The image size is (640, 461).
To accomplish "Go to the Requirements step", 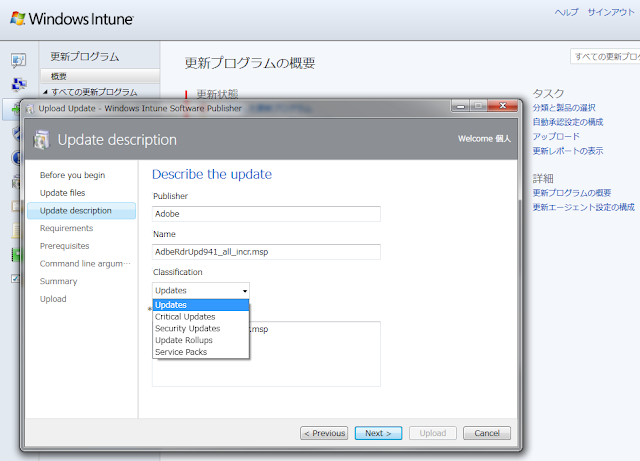I will coord(67,228).
